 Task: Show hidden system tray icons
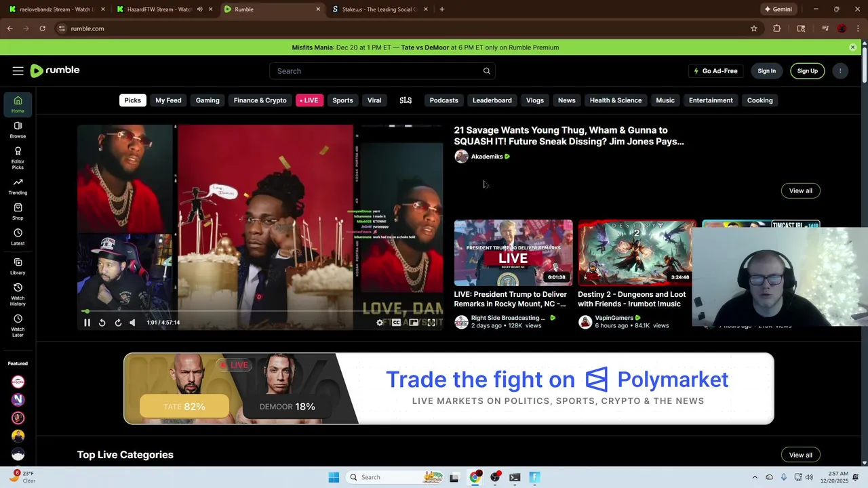[x=755, y=477]
